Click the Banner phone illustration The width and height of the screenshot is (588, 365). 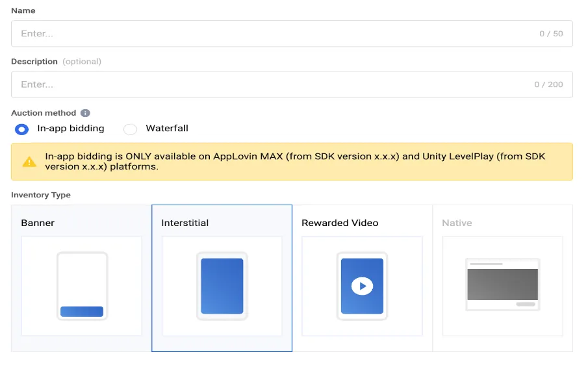coord(82,286)
